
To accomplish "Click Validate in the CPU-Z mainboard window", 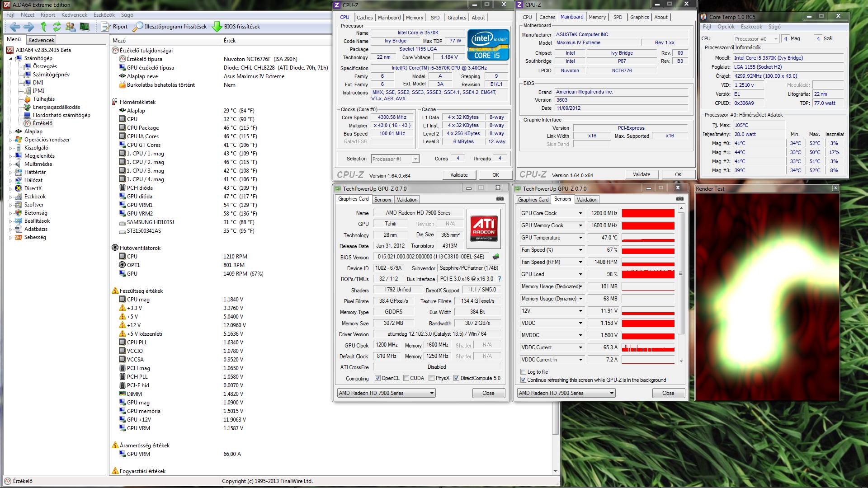I will [x=642, y=174].
